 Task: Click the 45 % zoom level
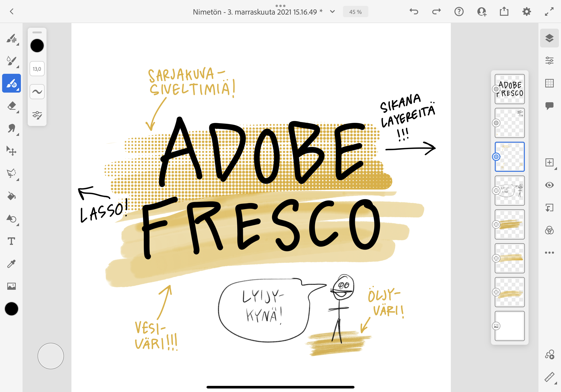tap(355, 12)
